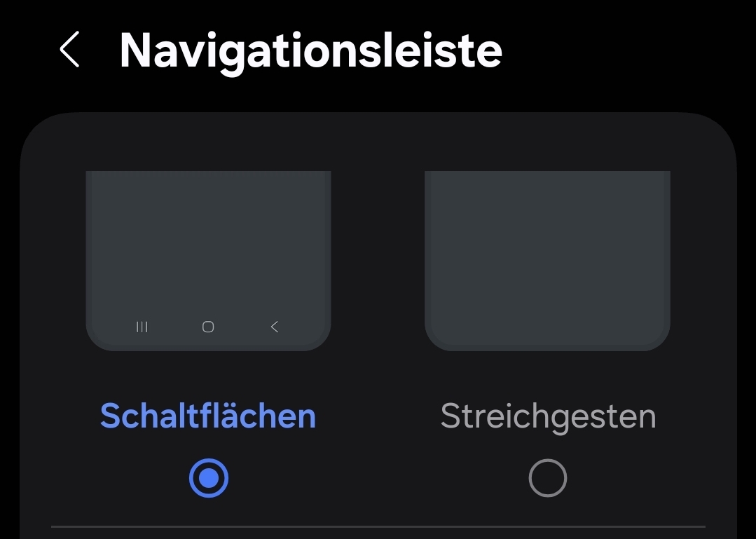Activate the empty gray radio circle
The height and width of the screenshot is (539, 756).
pos(548,478)
